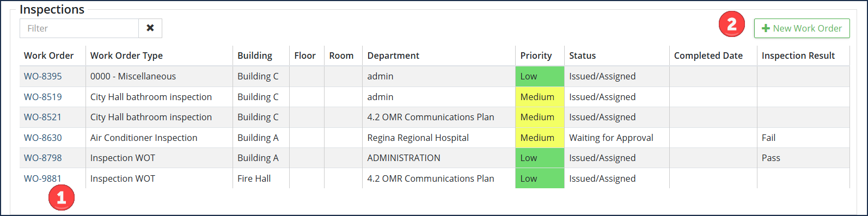Sort by Work Order Type column header
Viewport: 868px width, 216px height.
tap(126, 55)
